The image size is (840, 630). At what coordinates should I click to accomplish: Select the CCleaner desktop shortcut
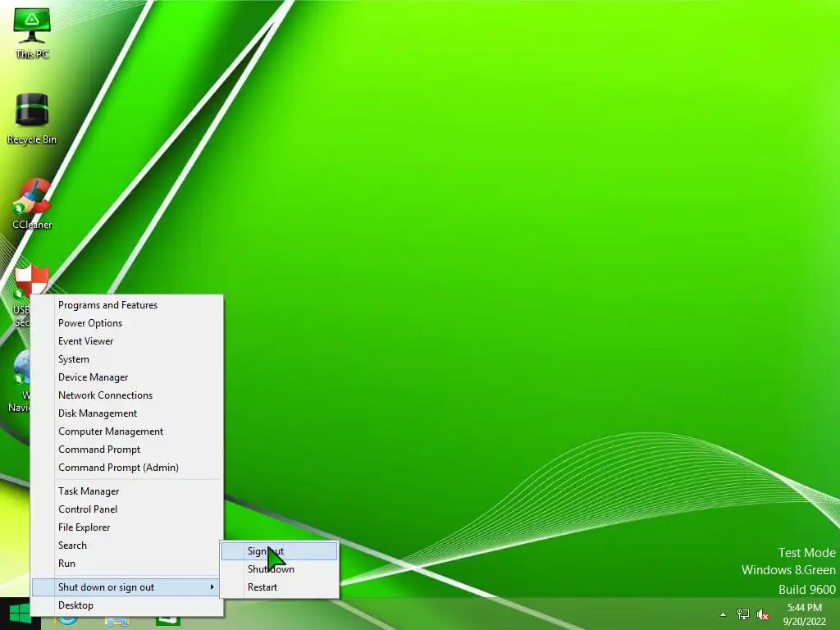coord(32,204)
